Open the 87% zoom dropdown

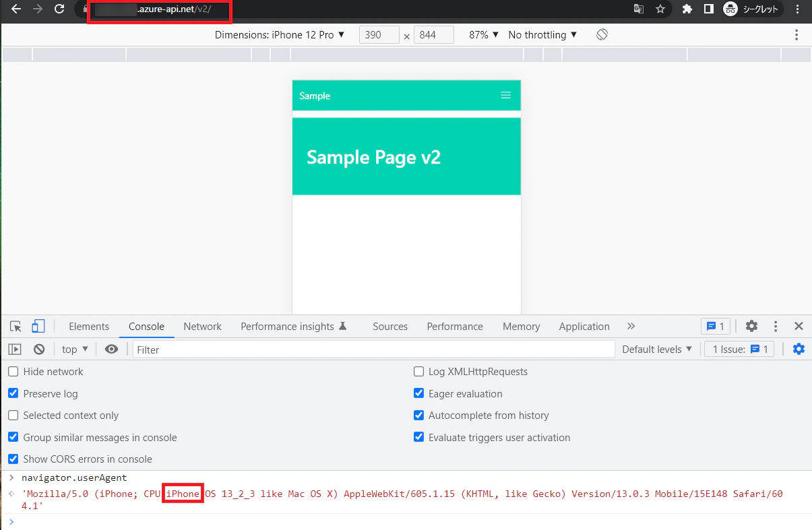tap(484, 35)
